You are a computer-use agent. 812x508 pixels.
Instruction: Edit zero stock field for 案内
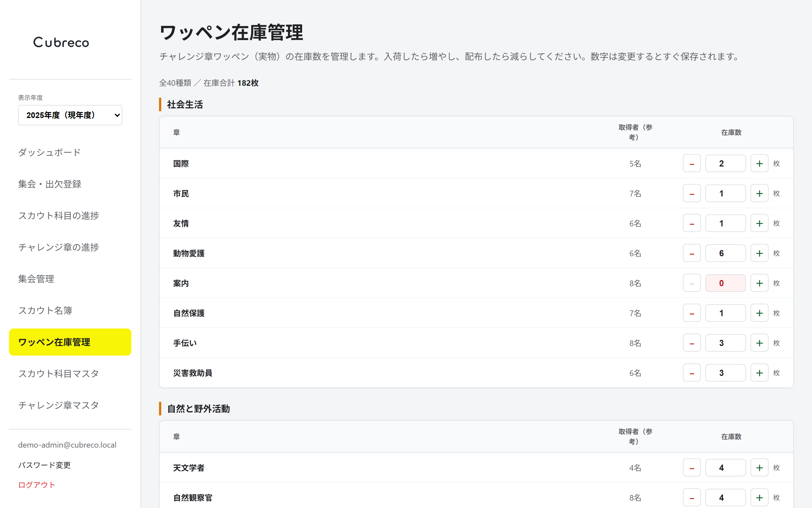coord(725,283)
